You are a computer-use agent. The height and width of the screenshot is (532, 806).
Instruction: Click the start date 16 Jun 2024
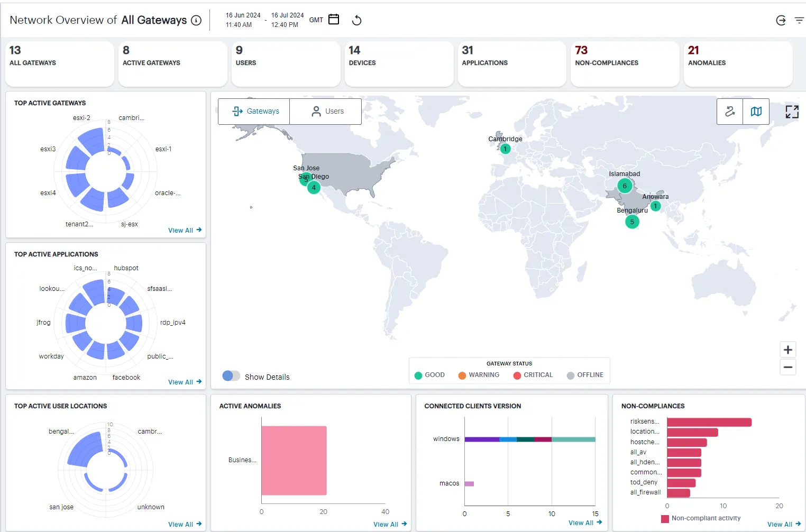click(243, 15)
